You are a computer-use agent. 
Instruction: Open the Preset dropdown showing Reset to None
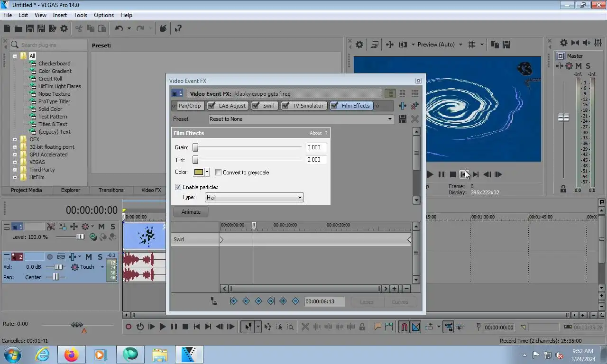tap(301, 119)
